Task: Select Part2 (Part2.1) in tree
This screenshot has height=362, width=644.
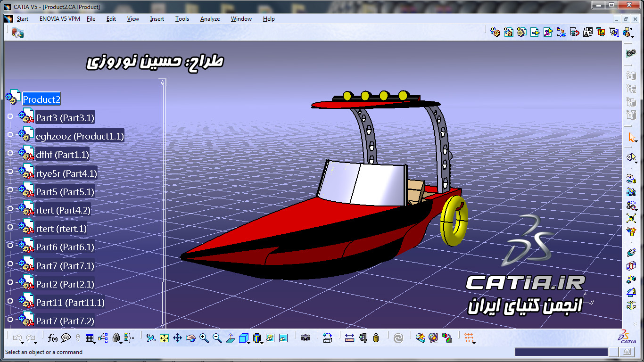Action: click(x=65, y=284)
